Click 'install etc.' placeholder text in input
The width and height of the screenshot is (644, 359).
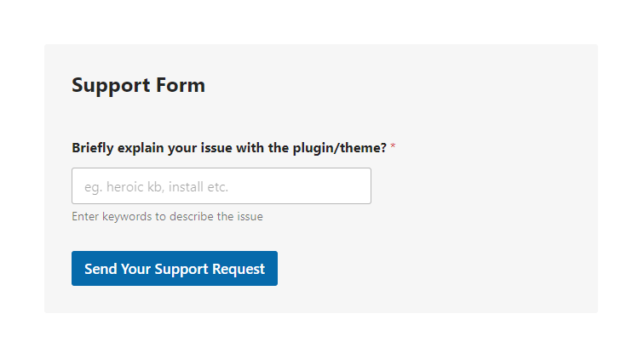198,187
